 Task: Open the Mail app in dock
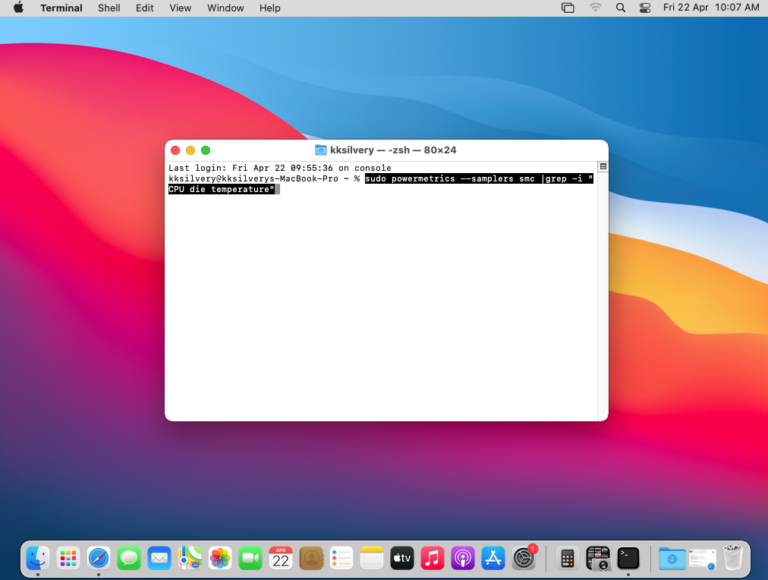point(159,558)
